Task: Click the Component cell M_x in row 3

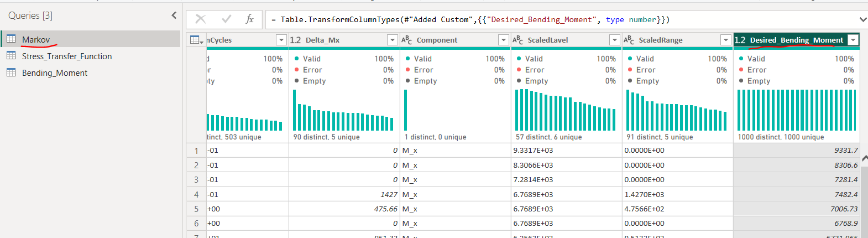Action: [455, 179]
